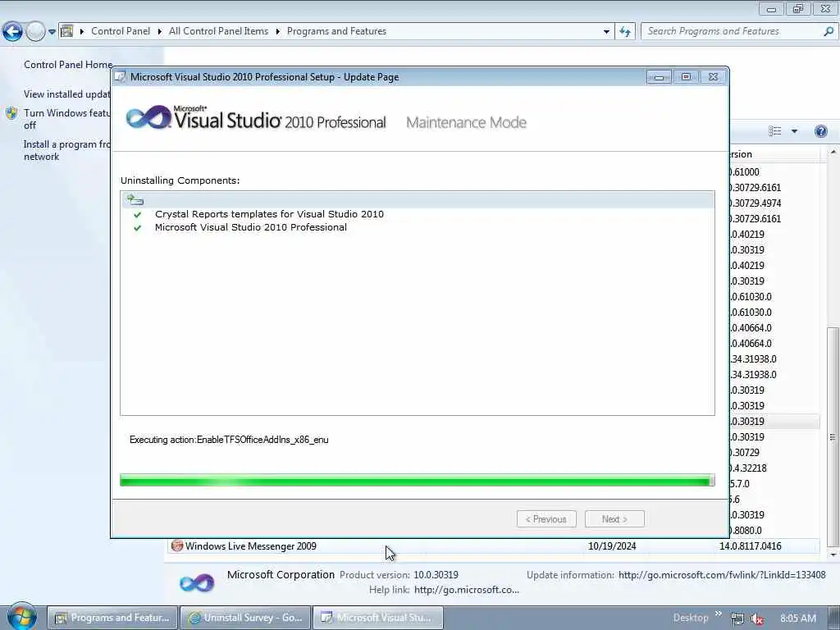Open the update information go.microsoft.com link
Image resolution: width=840 pixels, height=630 pixels.
722,575
